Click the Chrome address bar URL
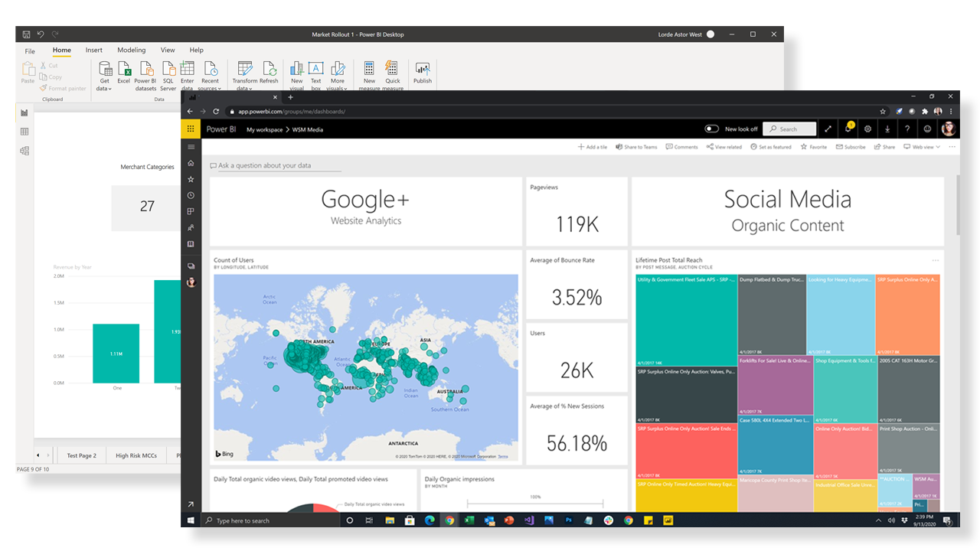The image size is (980, 551). tap(292, 111)
